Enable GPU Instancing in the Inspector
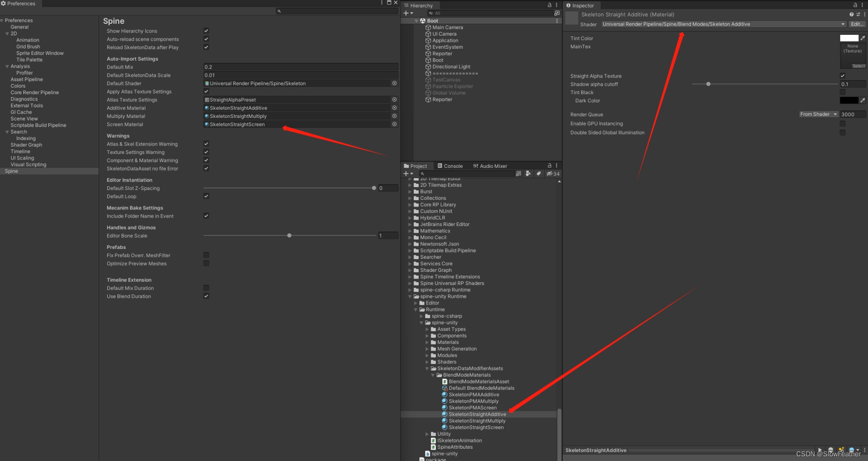Viewport: 868px width, 461px height. [843, 123]
